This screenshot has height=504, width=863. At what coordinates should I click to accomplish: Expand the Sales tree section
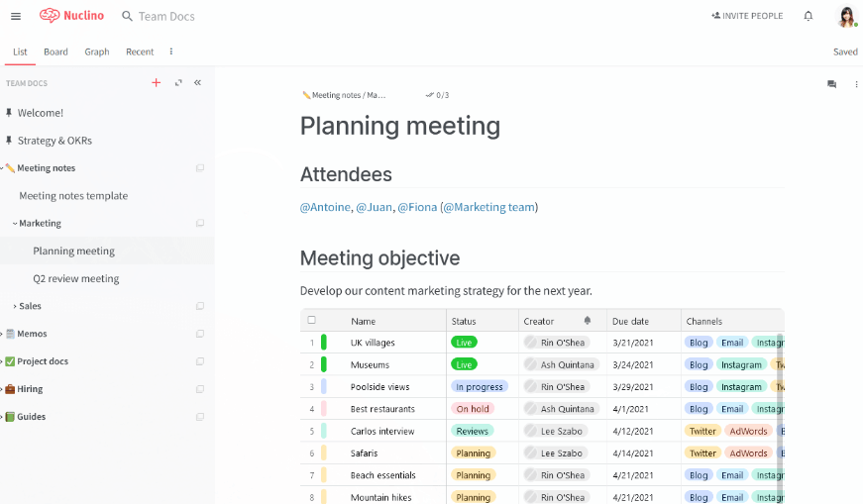(x=15, y=307)
